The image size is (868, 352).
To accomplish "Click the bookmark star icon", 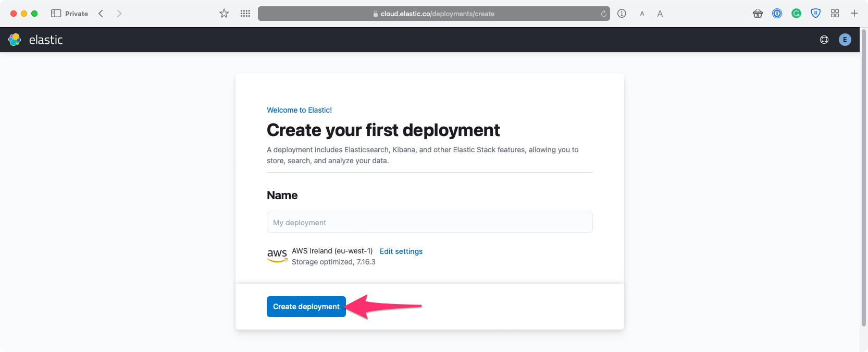I will point(224,14).
